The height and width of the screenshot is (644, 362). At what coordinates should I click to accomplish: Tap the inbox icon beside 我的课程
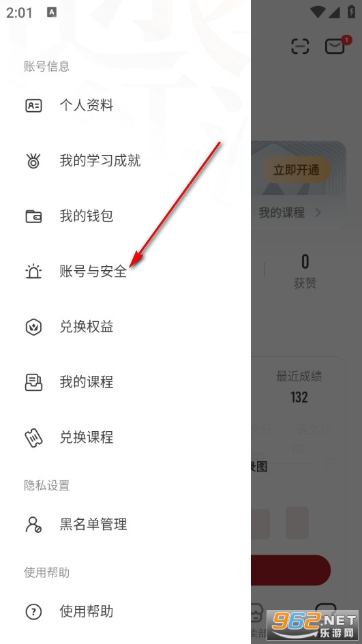click(33, 382)
